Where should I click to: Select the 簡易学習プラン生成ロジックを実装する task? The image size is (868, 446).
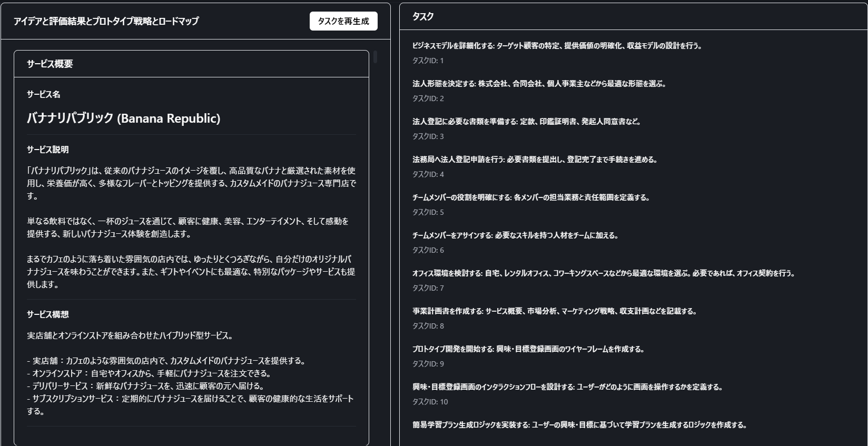coord(579,425)
